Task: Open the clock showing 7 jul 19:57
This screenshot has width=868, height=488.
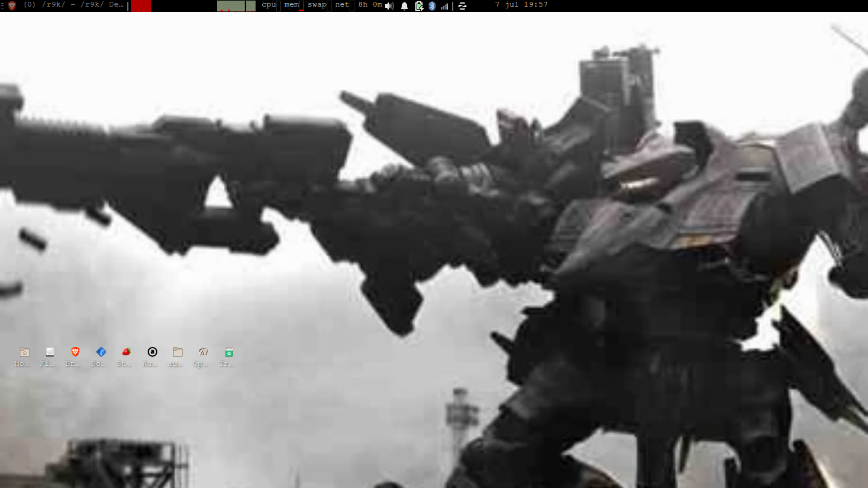Action: [x=521, y=5]
